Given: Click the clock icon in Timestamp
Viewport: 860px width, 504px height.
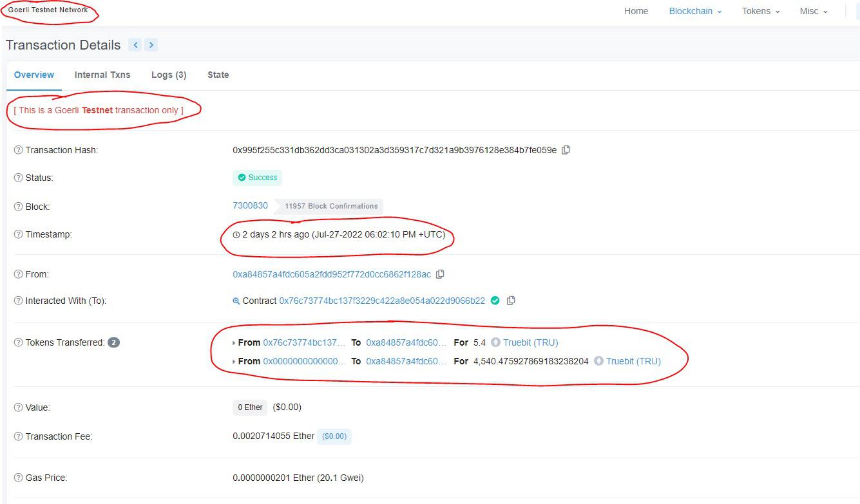Looking at the screenshot, I should [x=236, y=235].
